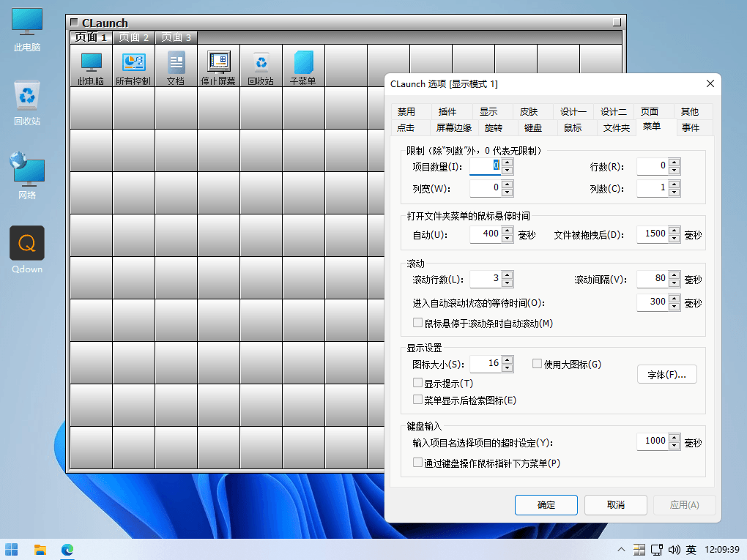The height and width of the screenshot is (560, 747).
Task: Click the 确定 button
Action: 546,505
